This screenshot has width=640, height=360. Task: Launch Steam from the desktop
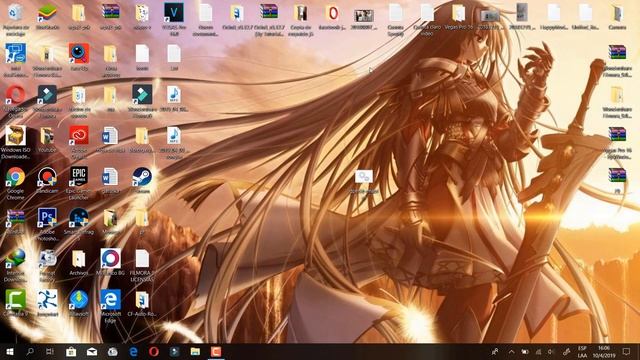(142, 177)
